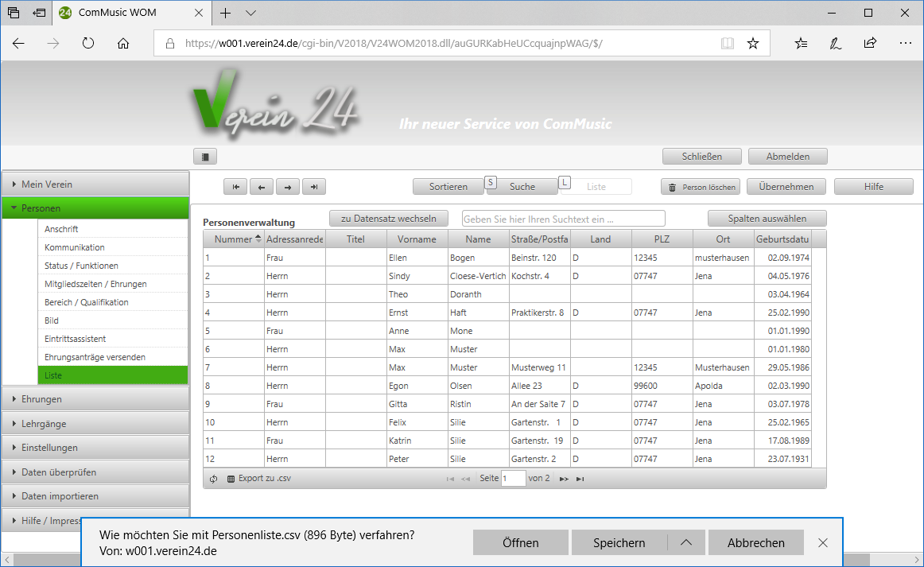924x567 pixels.
Task: Click the browser address bar URL
Action: click(393, 43)
